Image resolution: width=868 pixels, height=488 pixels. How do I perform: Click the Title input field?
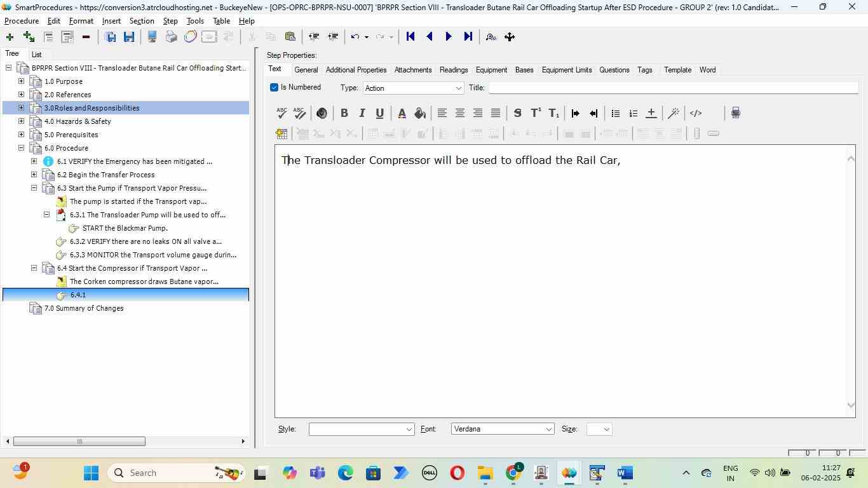click(674, 88)
